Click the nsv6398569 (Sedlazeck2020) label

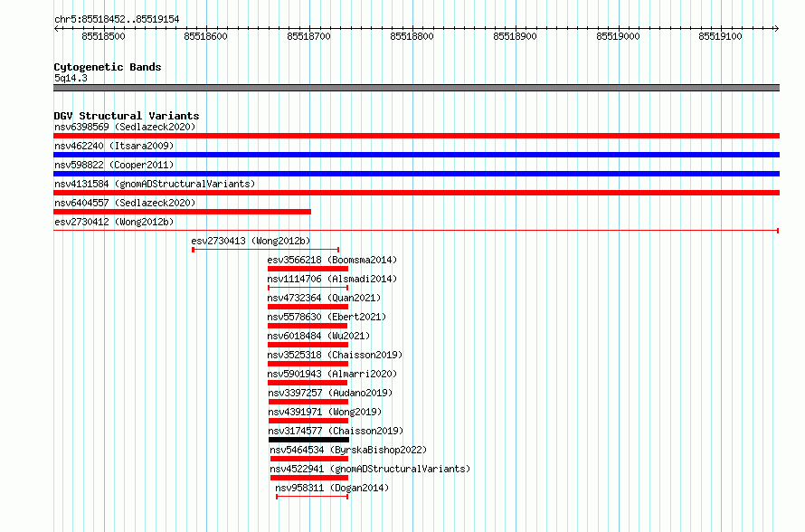[x=125, y=127]
